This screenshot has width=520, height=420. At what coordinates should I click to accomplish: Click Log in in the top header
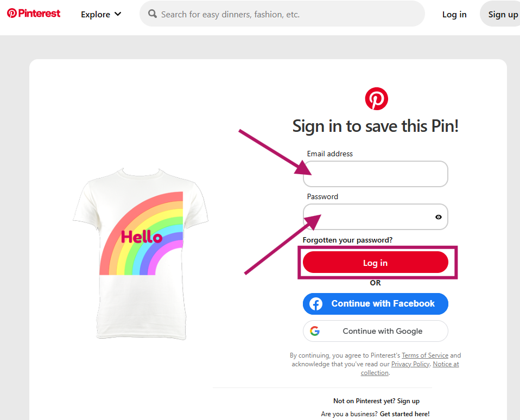[x=454, y=14]
